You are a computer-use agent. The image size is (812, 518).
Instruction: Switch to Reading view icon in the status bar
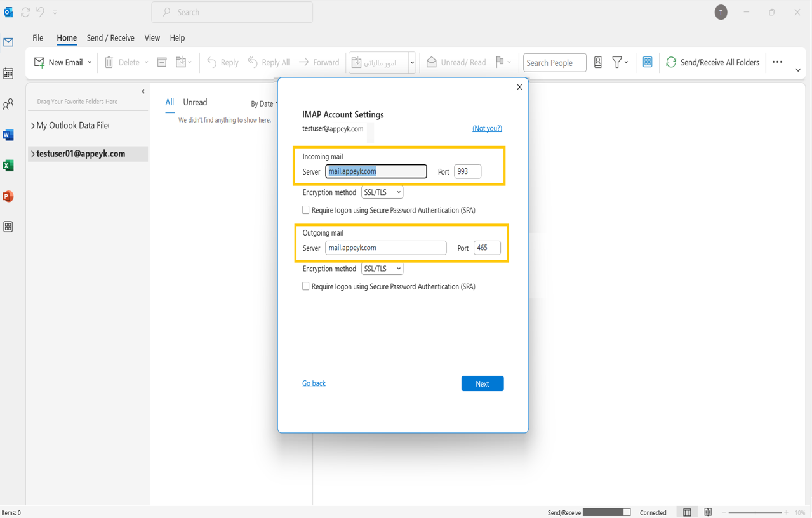pyautogui.click(x=708, y=512)
